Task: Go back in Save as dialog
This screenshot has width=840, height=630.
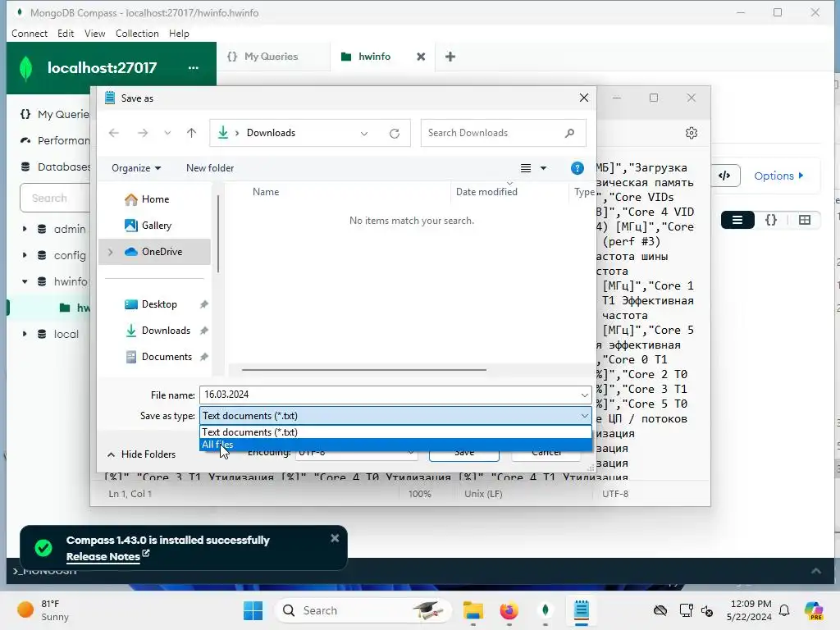Action: click(113, 133)
